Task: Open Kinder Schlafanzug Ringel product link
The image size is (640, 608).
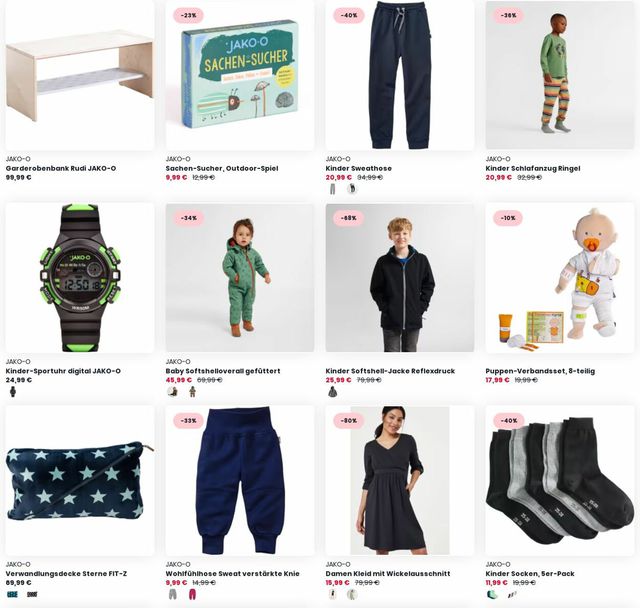Action: tap(533, 168)
